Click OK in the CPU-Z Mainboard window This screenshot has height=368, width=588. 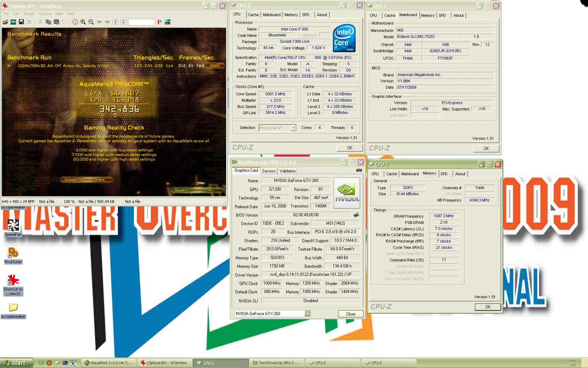[x=486, y=149]
